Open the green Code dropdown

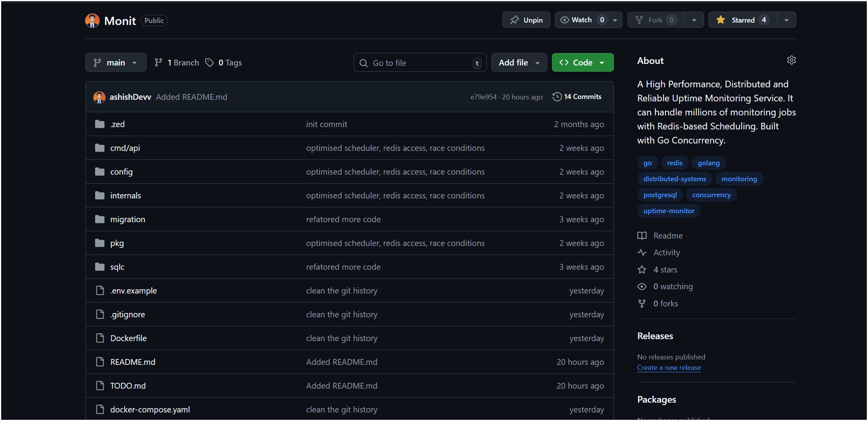tap(582, 62)
